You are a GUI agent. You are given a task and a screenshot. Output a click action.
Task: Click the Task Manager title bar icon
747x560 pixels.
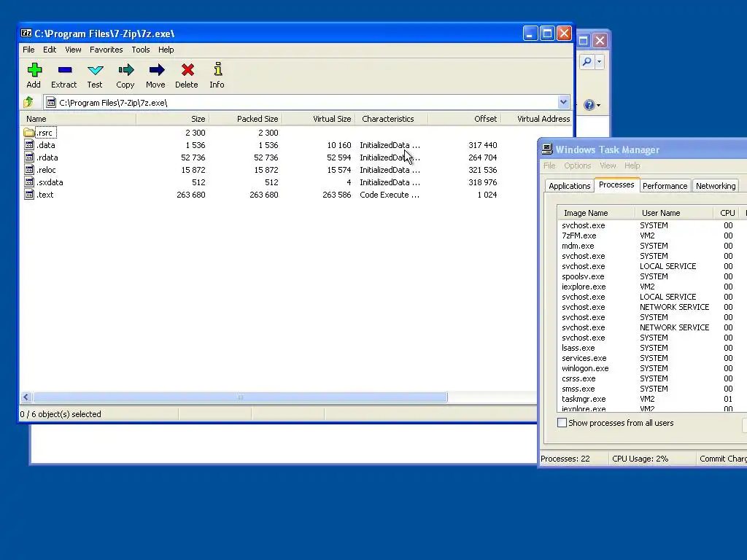click(547, 149)
